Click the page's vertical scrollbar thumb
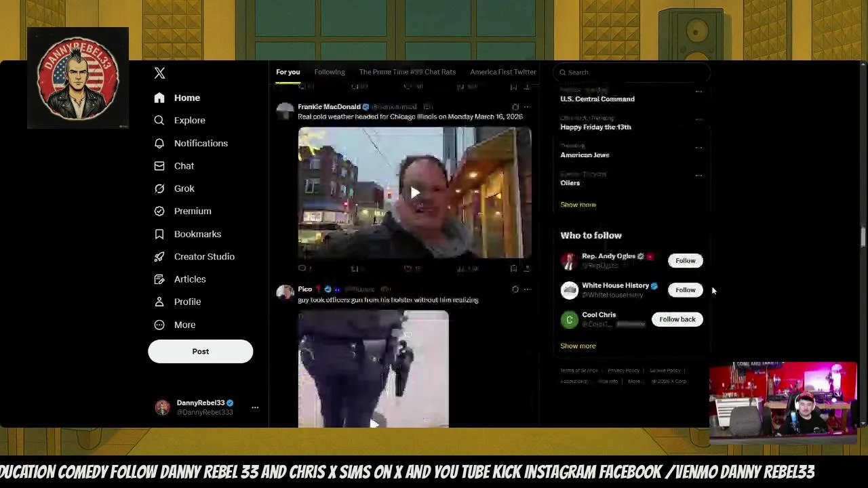This screenshot has width=868, height=488. click(863, 238)
